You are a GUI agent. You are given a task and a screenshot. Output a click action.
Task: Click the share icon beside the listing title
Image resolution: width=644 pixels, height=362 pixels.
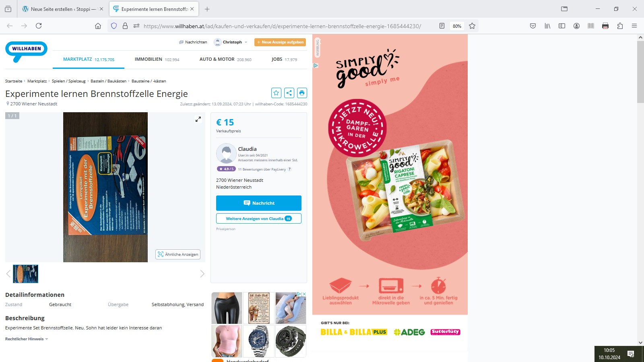coord(289,93)
